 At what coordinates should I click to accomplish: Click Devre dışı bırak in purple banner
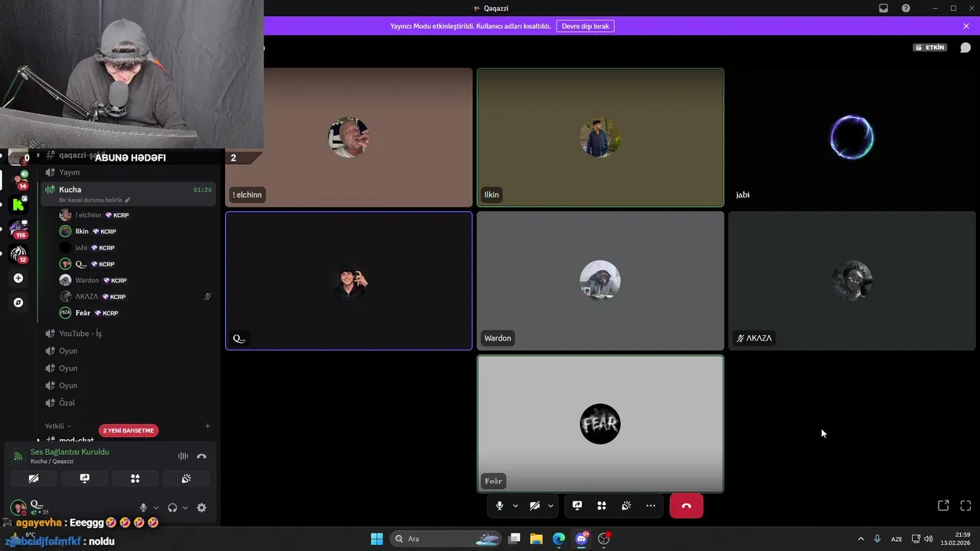click(585, 26)
